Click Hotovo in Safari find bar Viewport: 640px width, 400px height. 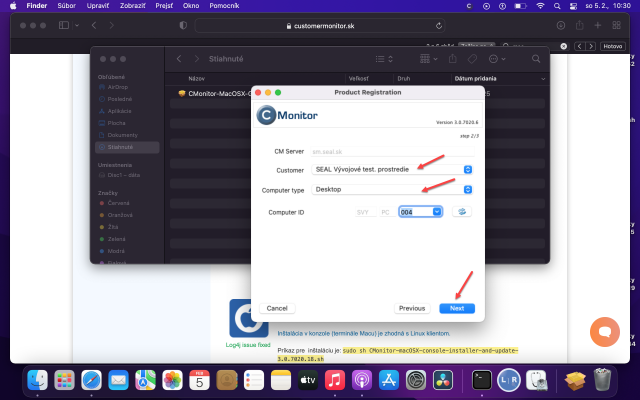(x=612, y=46)
